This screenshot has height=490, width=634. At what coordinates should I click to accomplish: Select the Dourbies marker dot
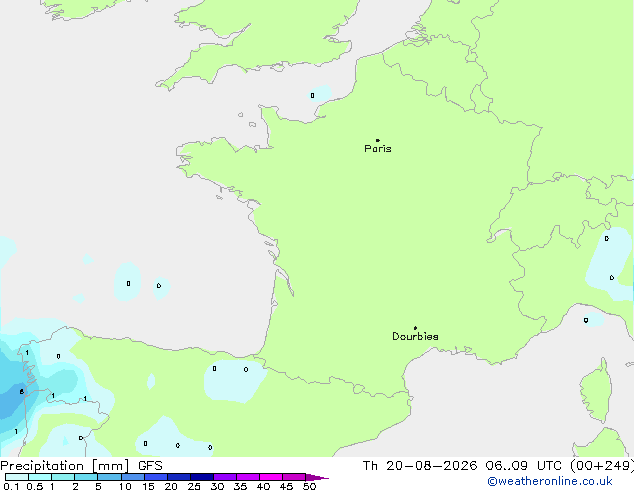415,328
